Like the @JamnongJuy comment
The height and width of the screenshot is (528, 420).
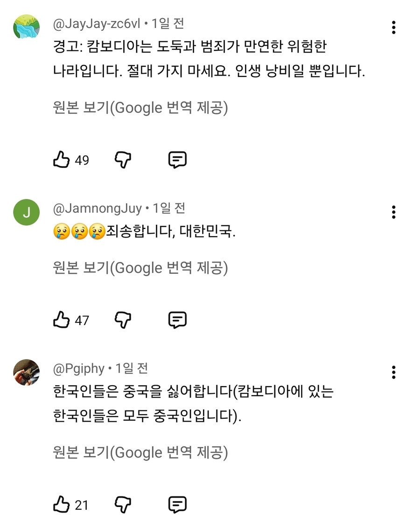(61, 320)
